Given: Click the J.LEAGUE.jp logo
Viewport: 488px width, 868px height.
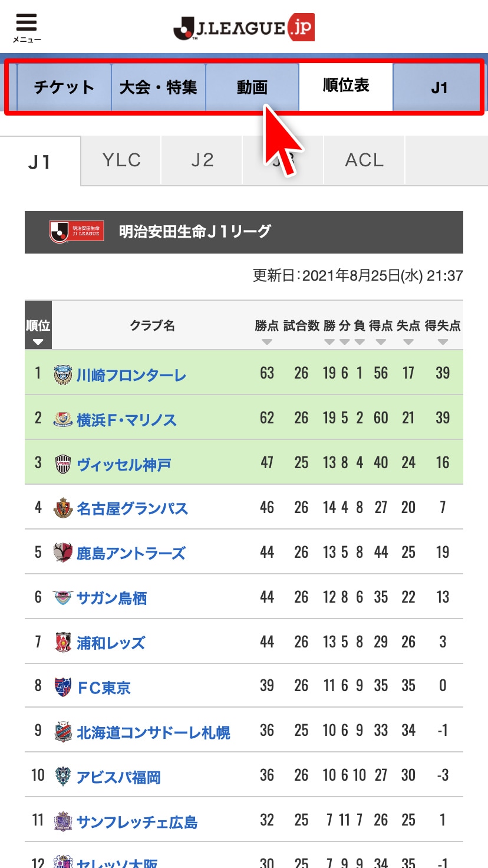Looking at the screenshot, I should pyautogui.click(x=244, y=28).
